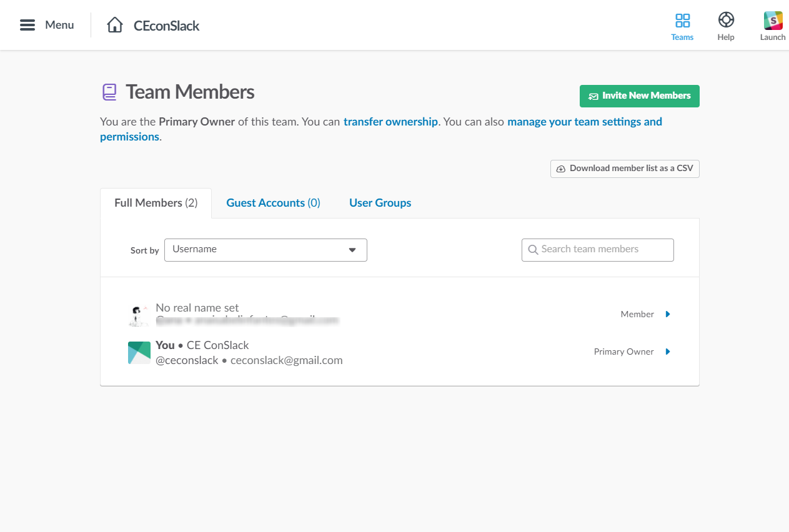Screen dimensions: 789x532
Task: Switch to the Full Members tab
Action: pos(156,203)
